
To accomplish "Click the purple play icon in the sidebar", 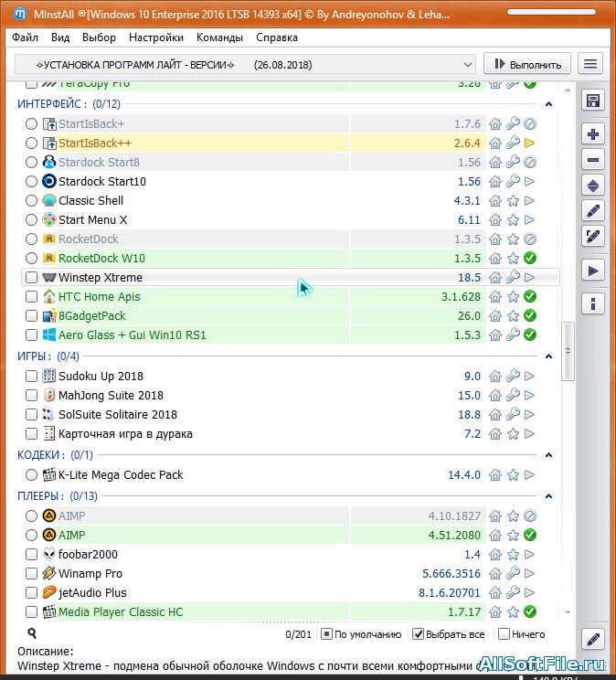I will point(592,271).
